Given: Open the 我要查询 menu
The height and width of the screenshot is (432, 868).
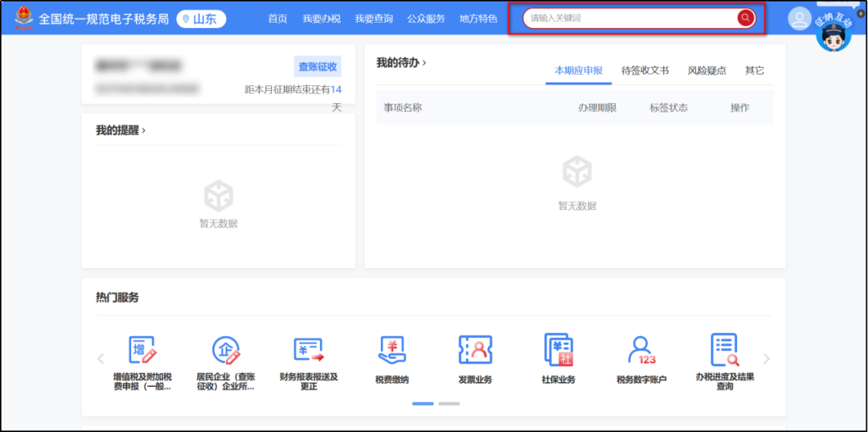Looking at the screenshot, I should 374,19.
